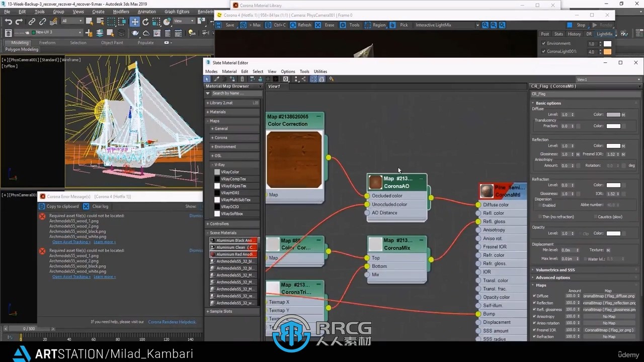Click the Redo arrow in 3ds Max toolbar
The width and height of the screenshot is (644, 362).
pyautogui.click(x=19, y=22)
